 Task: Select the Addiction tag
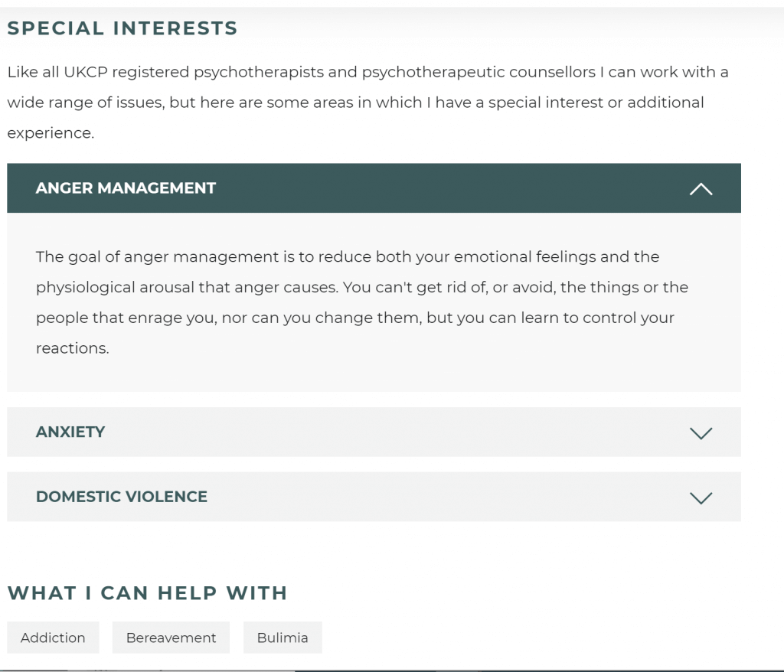[x=53, y=638]
